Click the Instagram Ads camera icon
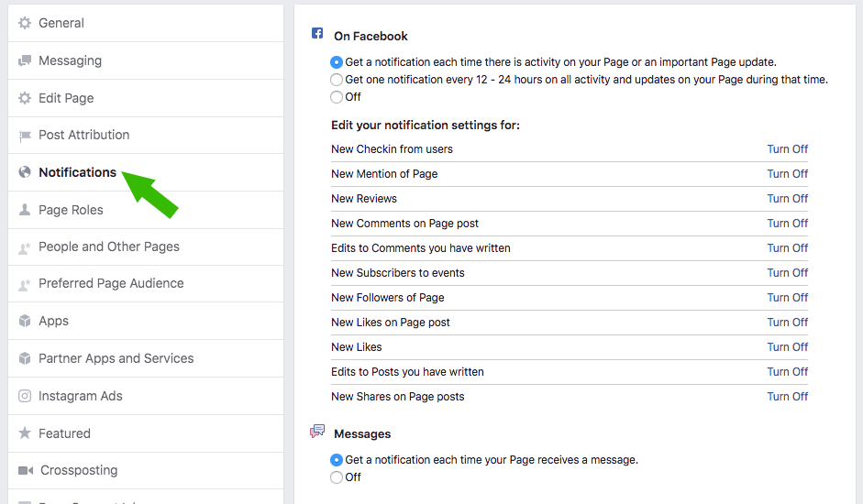 pyautogui.click(x=25, y=396)
